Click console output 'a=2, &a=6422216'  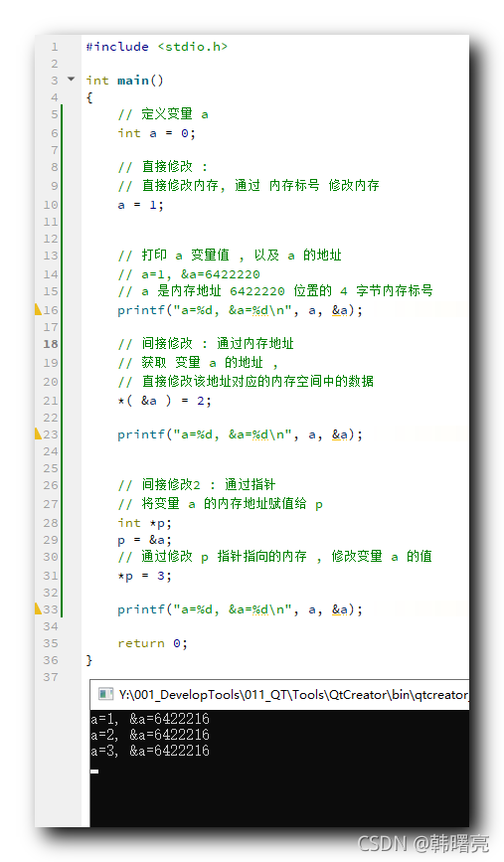pyautogui.click(x=150, y=735)
